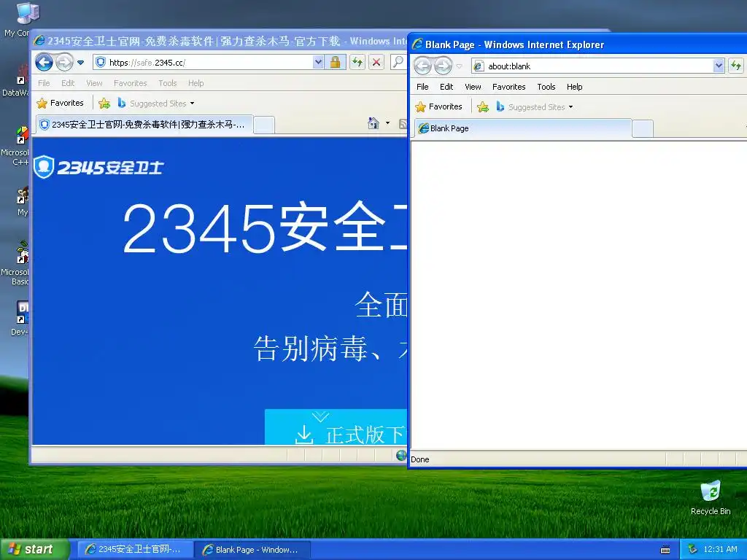Click the security lock icon in 2345 window
Image resolution: width=747 pixels, height=560 pixels.
point(335,63)
